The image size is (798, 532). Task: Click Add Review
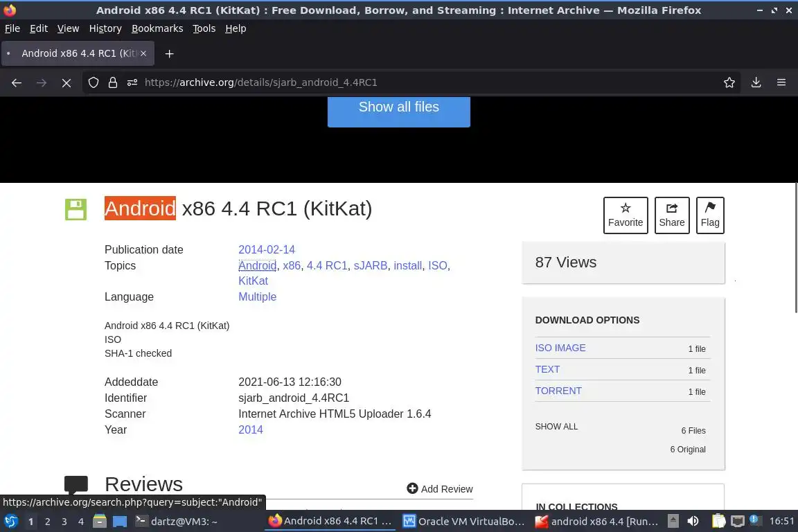click(440, 489)
